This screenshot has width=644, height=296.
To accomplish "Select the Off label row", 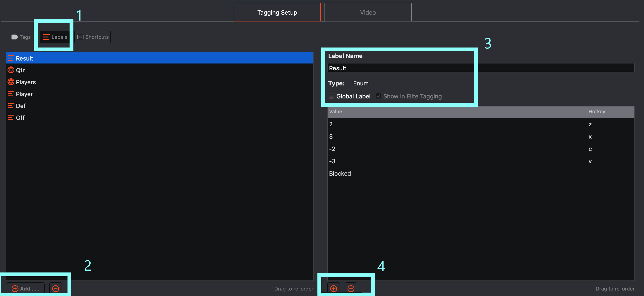I will (159, 117).
